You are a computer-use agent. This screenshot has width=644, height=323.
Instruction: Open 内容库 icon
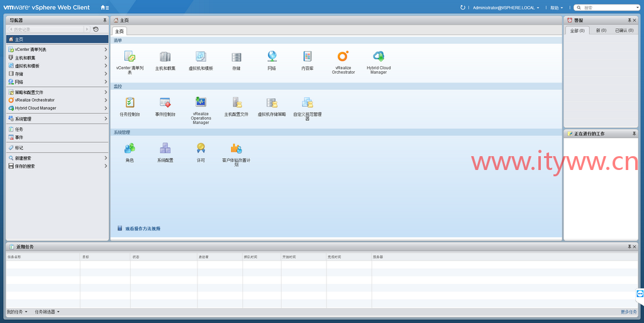[x=307, y=56]
